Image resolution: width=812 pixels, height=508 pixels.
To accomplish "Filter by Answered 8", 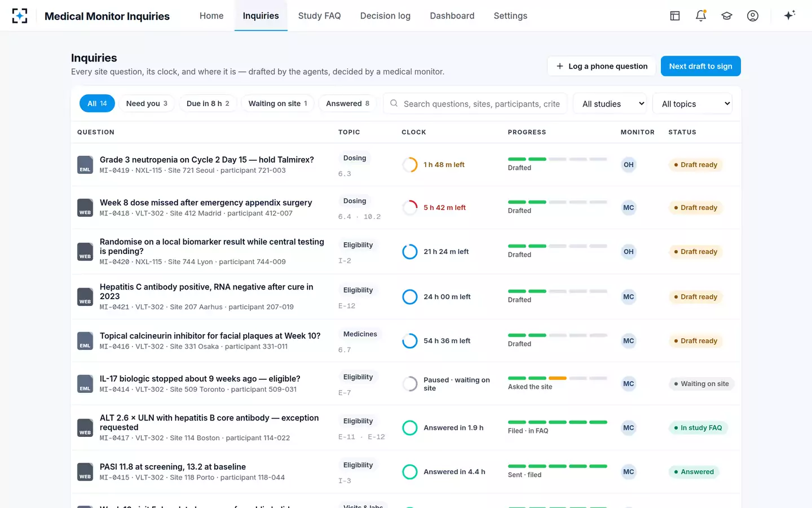I will tap(347, 103).
